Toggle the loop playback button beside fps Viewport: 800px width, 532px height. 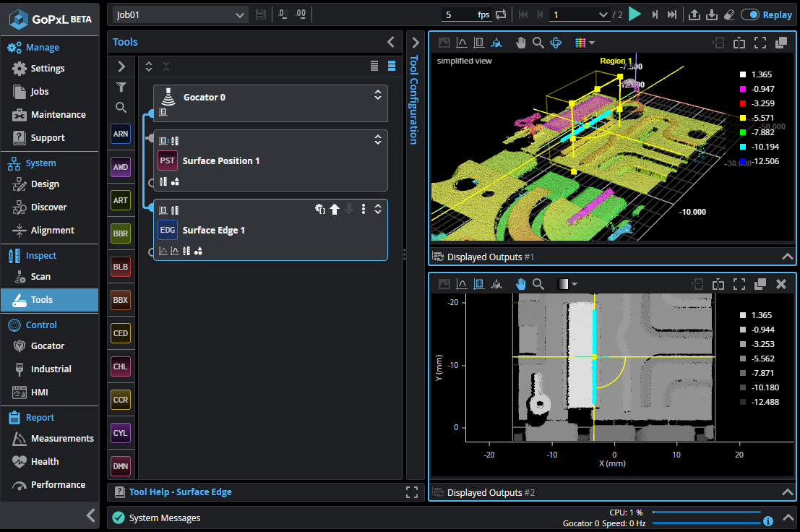[501, 14]
